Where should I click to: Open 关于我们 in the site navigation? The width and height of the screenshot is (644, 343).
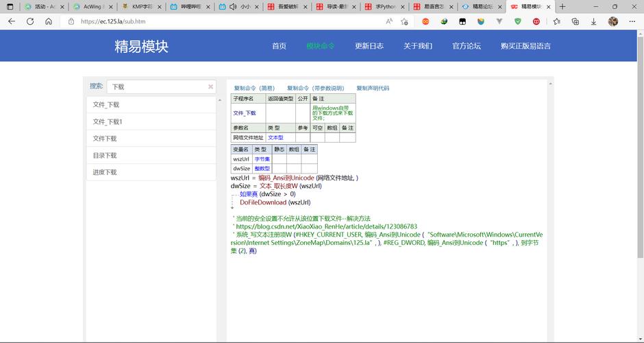[x=418, y=46]
